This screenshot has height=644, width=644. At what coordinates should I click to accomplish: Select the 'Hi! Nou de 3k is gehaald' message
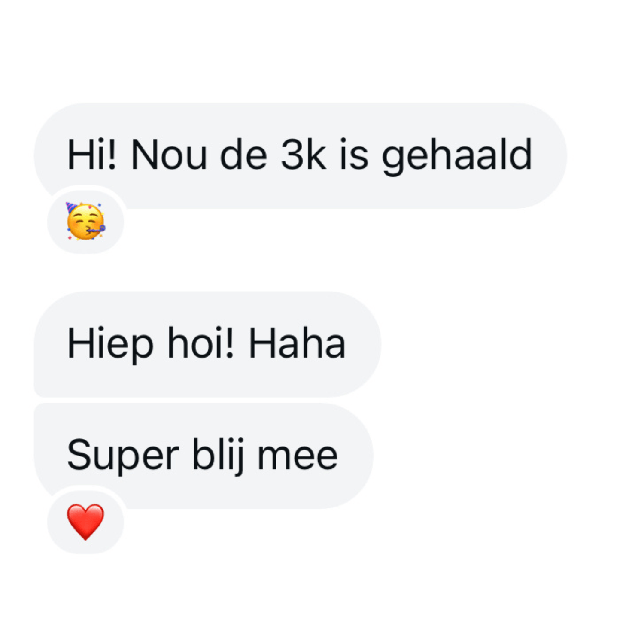coord(300,155)
